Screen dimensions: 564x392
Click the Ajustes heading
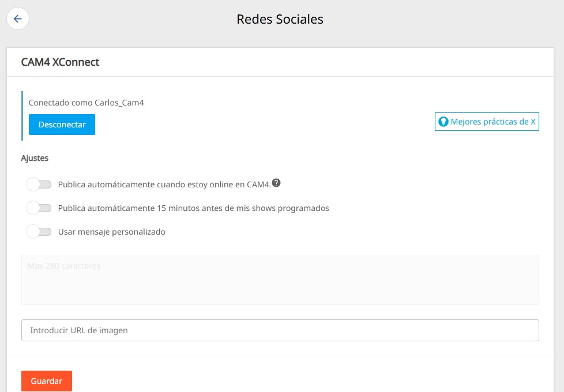pos(35,158)
